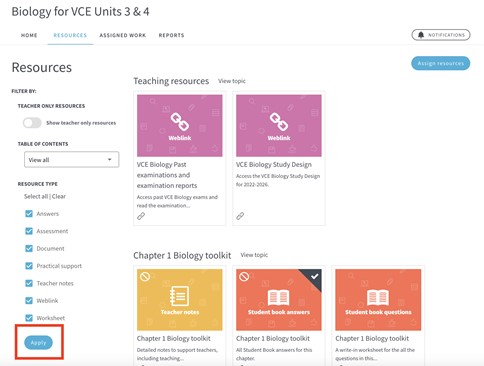Click open book icon on Student book questions

point(378,297)
